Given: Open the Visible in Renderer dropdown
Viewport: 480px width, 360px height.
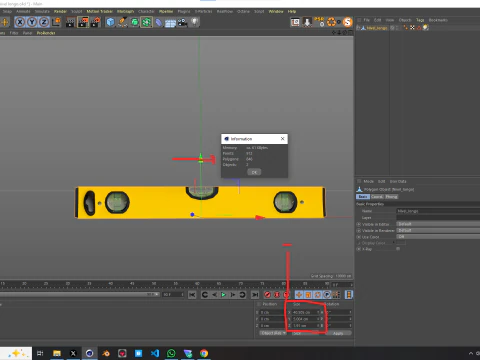Looking at the screenshot, I should 438,230.
